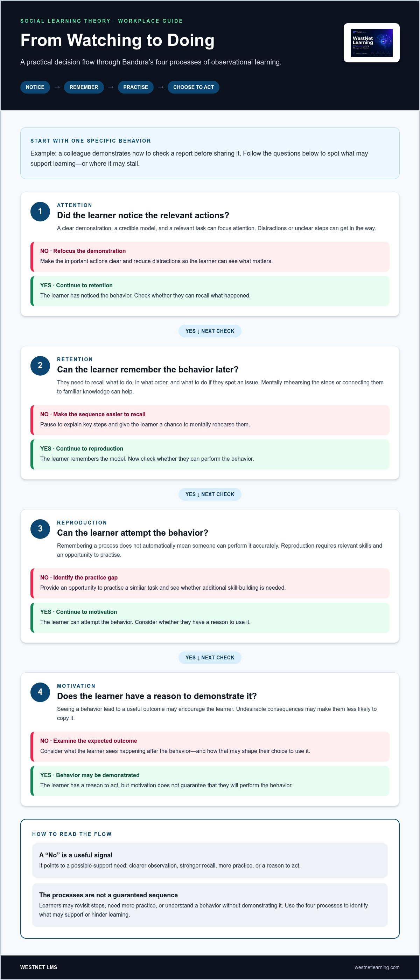Select 'NO · Identify the practice gap' box
Image resolution: width=420 pixels, height=980 pixels.
click(x=210, y=583)
